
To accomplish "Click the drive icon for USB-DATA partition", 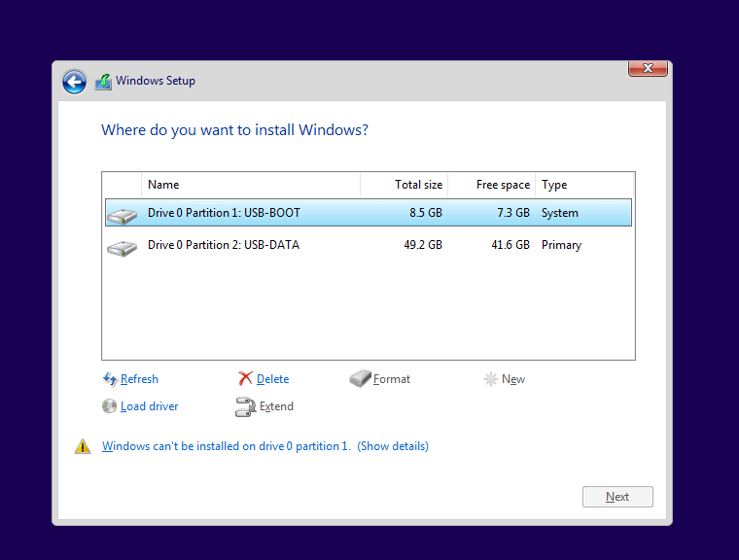I will (x=122, y=248).
